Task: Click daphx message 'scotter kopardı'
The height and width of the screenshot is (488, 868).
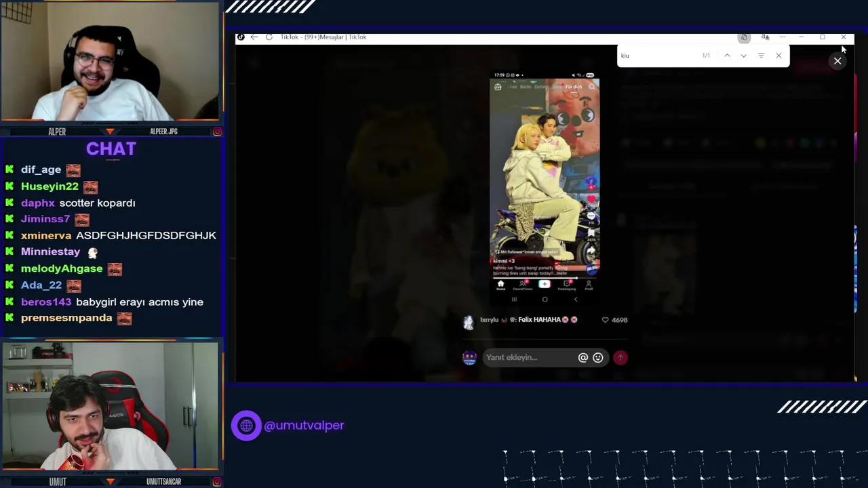Action: (x=97, y=203)
